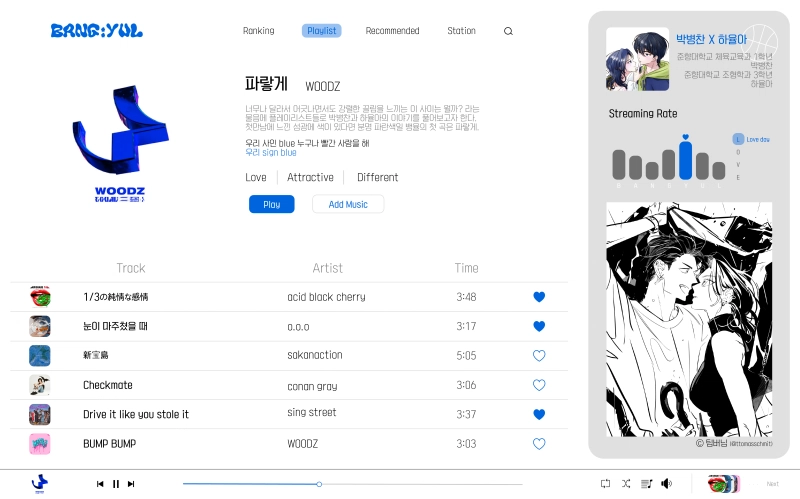
Task: Skip to next track in player bar
Action: [131, 484]
